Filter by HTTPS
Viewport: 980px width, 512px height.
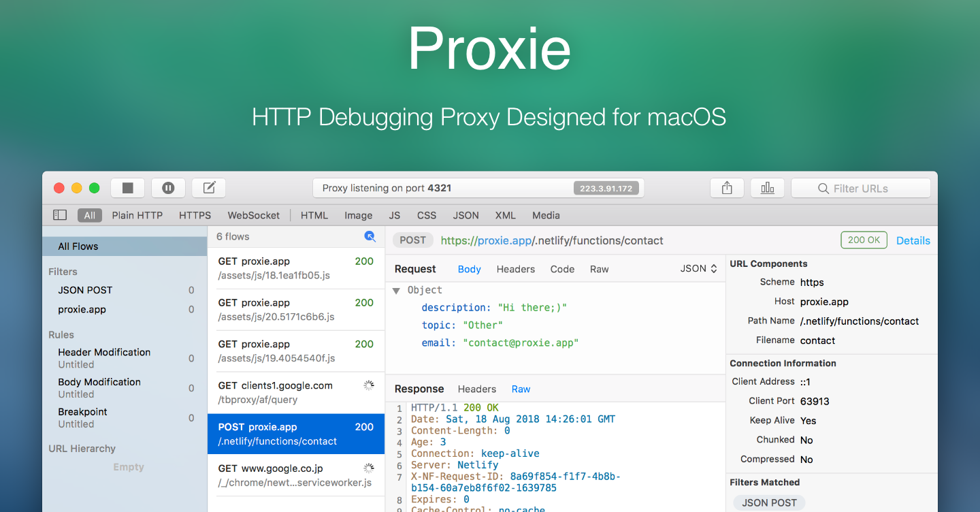click(195, 215)
